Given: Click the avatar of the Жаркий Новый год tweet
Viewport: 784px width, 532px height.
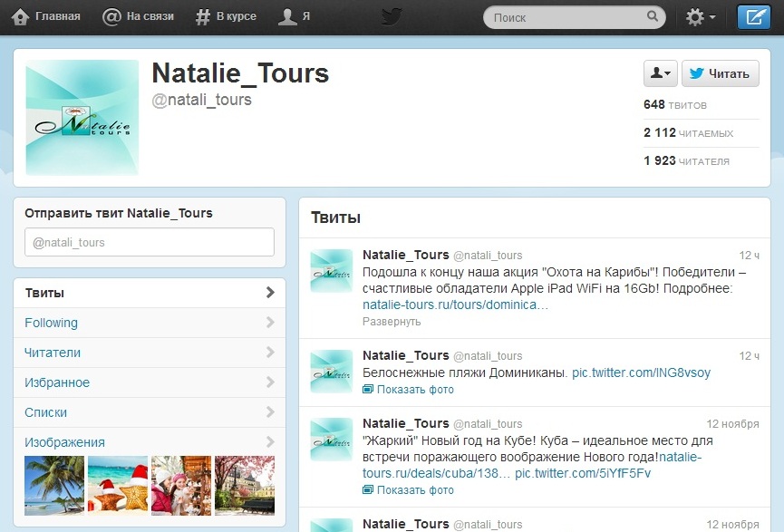Looking at the screenshot, I should click(332, 439).
